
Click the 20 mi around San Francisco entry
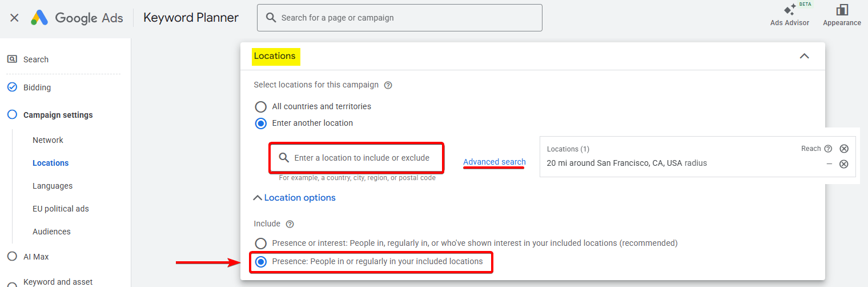coord(626,163)
